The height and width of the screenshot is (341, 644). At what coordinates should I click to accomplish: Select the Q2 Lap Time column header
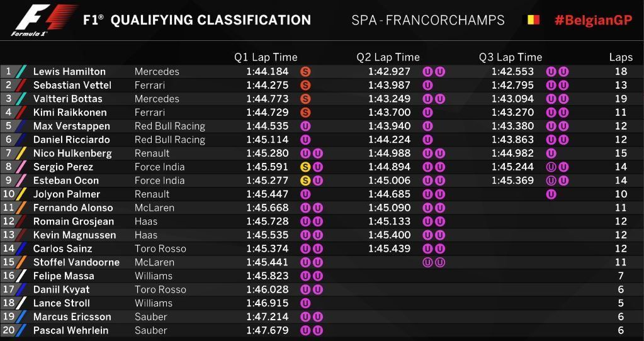(388, 57)
